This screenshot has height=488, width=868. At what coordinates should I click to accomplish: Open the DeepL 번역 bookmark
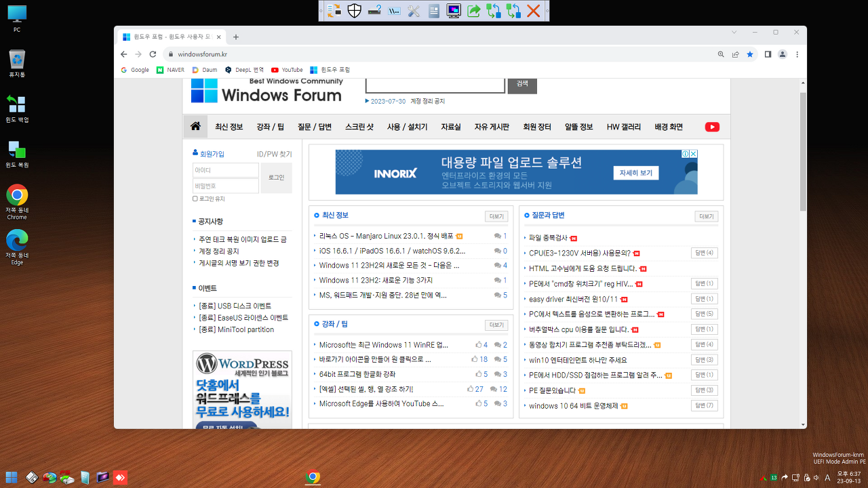(x=244, y=70)
